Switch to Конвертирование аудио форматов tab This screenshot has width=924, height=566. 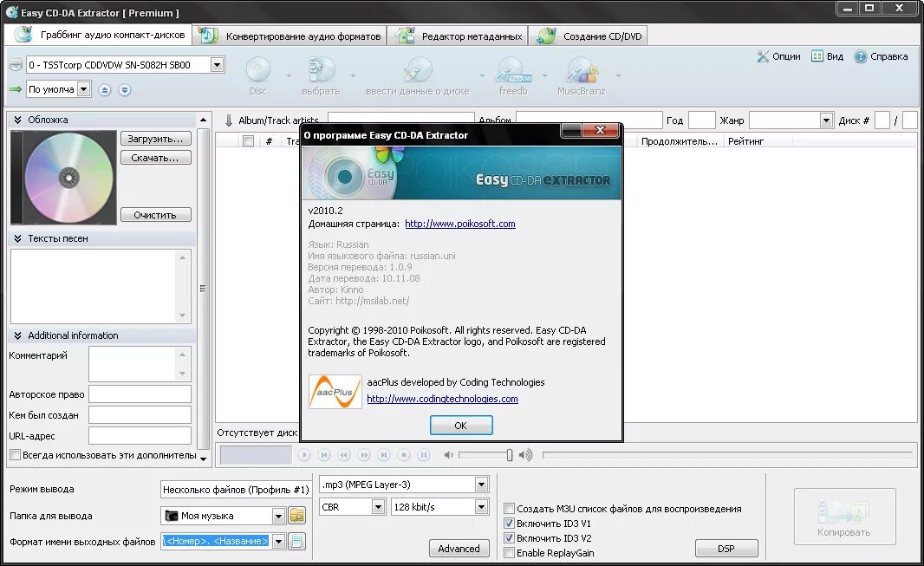pos(290,36)
